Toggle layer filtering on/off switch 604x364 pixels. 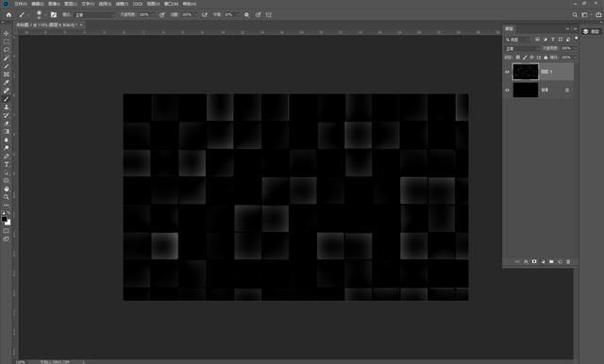tap(577, 39)
